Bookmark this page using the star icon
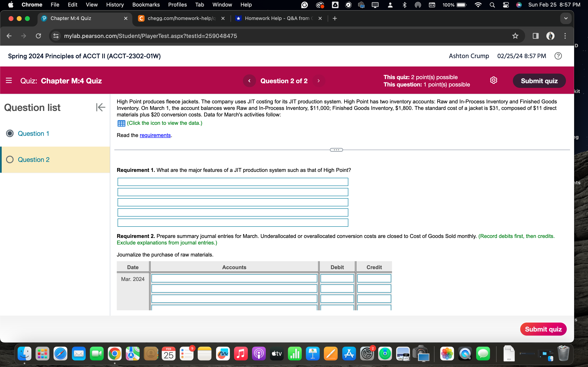Image resolution: width=588 pixels, height=367 pixels. click(515, 36)
